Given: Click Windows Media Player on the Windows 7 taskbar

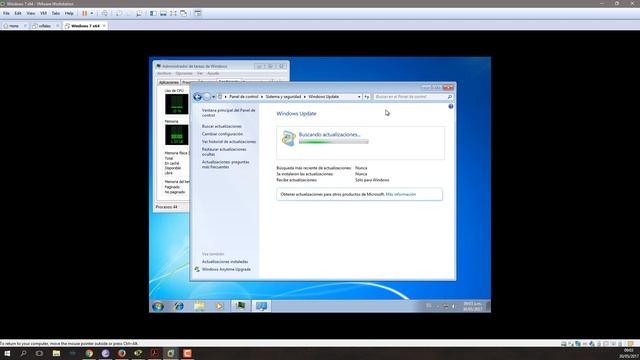Looking at the screenshot, I should 220,306.
